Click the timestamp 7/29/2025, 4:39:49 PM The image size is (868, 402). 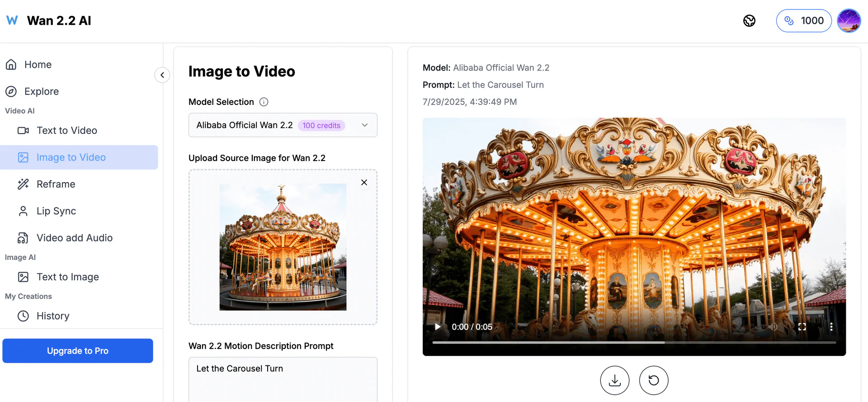pyautogui.click(x=470, y=102)
